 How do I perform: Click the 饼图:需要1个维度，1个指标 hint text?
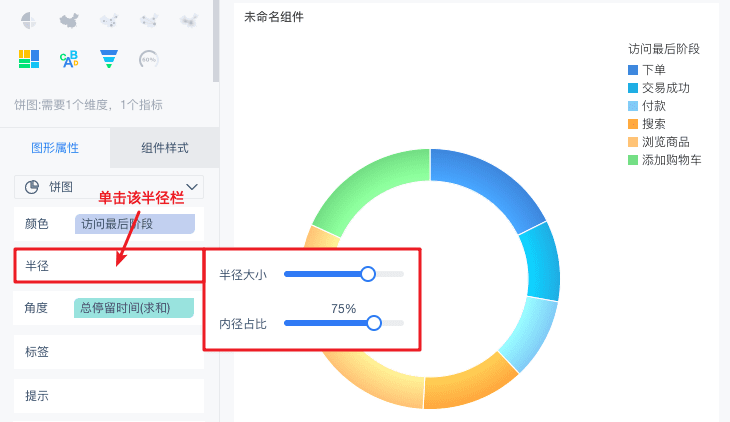tap(88, 105)
